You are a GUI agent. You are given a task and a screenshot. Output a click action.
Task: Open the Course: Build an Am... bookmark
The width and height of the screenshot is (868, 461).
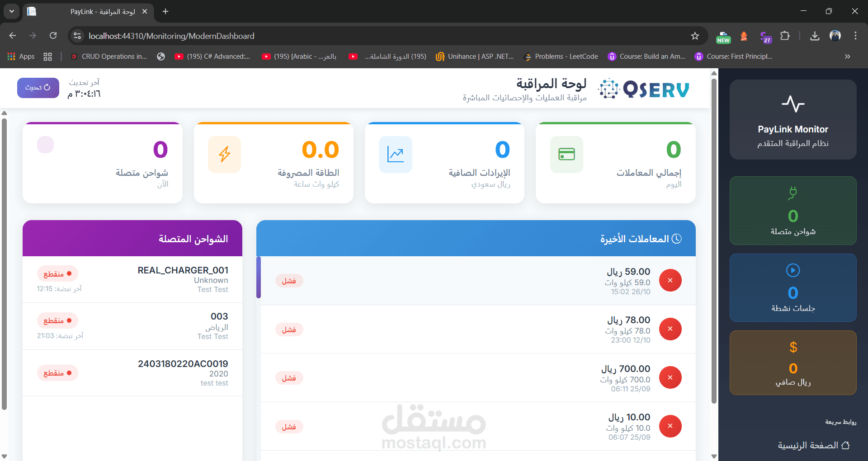pos(647,56)
